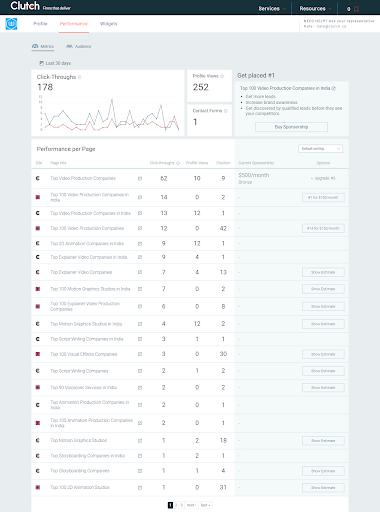The width and height of the screenshot is (380, 512).
Task: Open external link for Top Script Writing Companies row
Action: click(140, 371)
